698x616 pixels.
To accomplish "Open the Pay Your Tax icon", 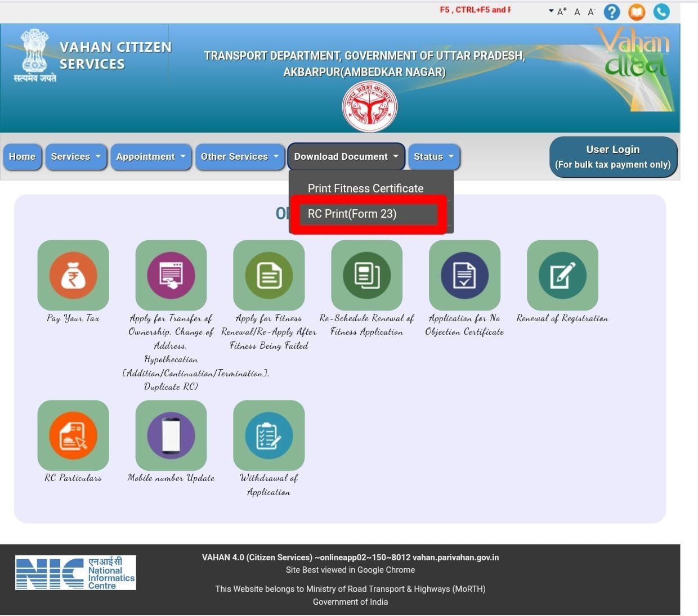I will coord(73,275).
